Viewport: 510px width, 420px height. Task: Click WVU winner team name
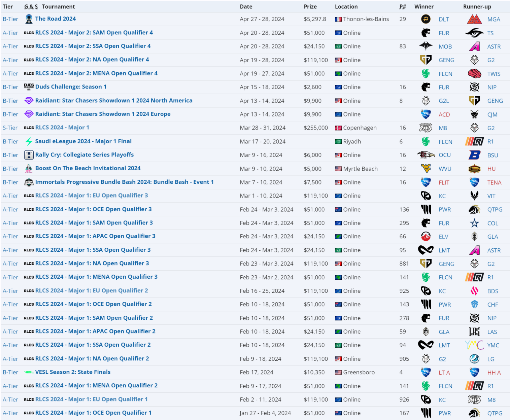(445, 169)
